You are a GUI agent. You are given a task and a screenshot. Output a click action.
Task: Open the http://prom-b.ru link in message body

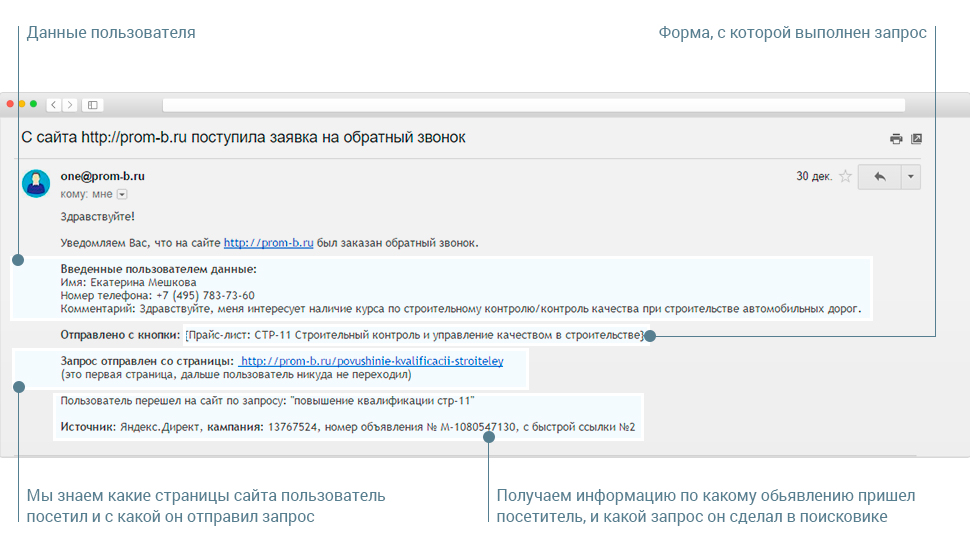(x=268, y=243)
